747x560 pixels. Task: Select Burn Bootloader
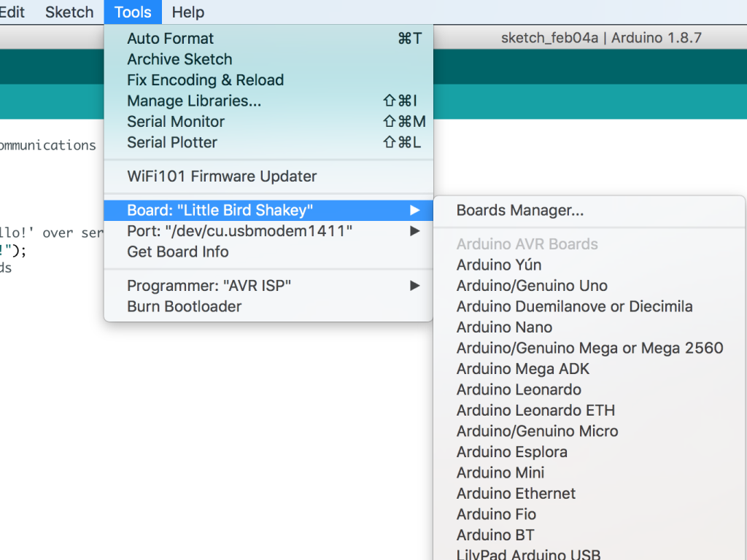click(x=268, y=307)
